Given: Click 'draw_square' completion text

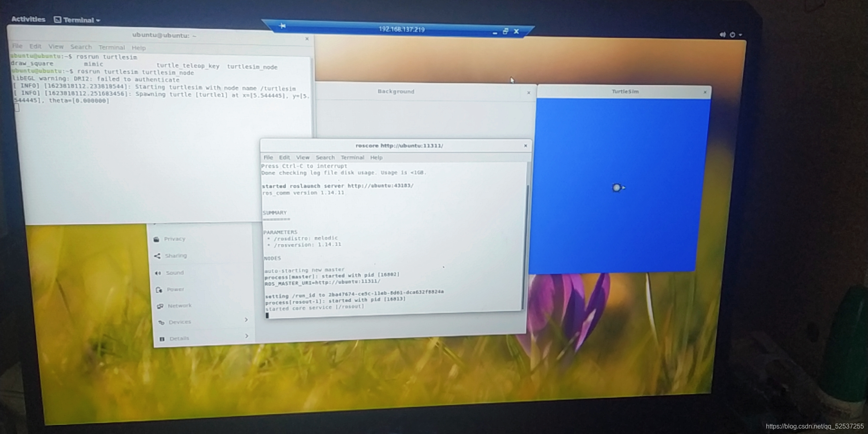Looking at the screenshot, I should tap(32, 63).
